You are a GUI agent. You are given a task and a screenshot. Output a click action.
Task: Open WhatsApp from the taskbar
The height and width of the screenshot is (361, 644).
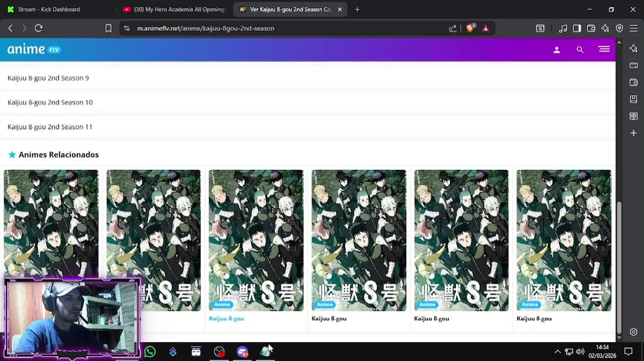[150, 352]
